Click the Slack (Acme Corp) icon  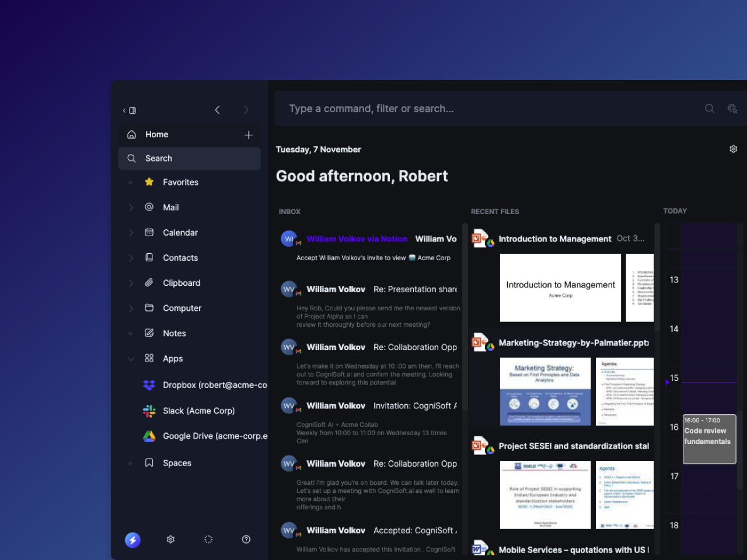coord(149,411)
